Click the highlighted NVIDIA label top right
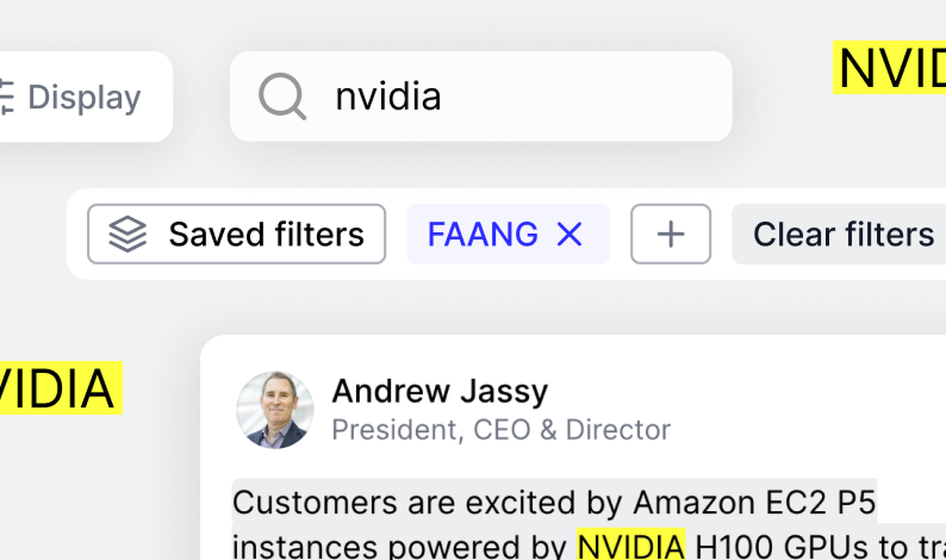Screen dimensions: 946x560 click(x=889, y=67)
